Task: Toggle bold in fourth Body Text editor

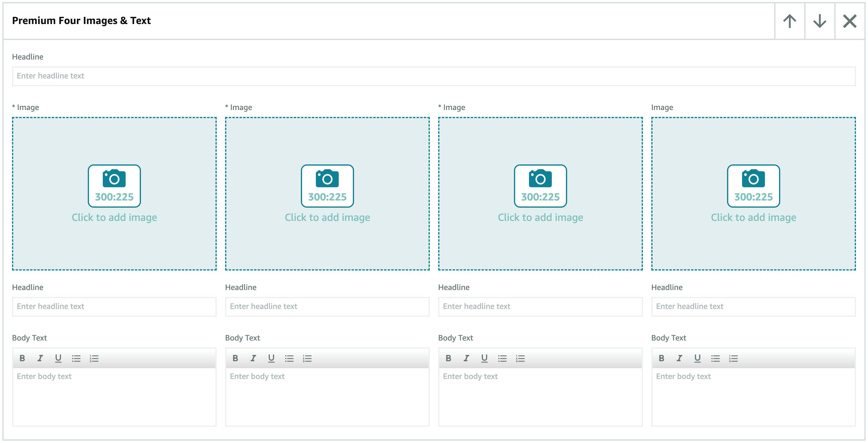Action: pyautogui.click(x=662, y=358)
